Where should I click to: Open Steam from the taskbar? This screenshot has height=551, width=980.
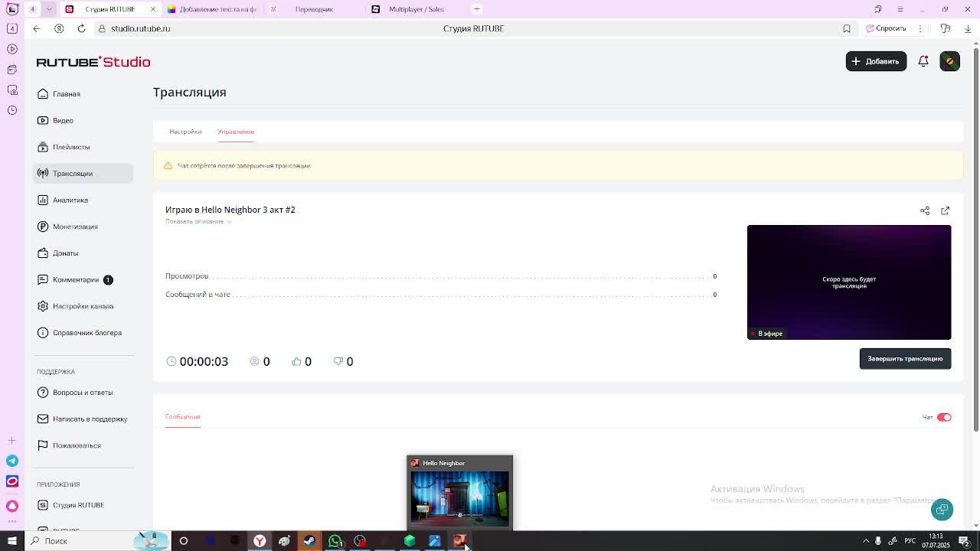pos(309,541)
